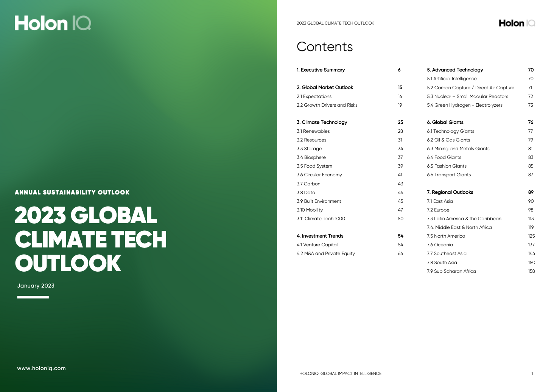Image resolution: width=554 pixels, height=392 pixels.
Task: Open 4.2 M&A and Private Equity
Action: point(326,253)
